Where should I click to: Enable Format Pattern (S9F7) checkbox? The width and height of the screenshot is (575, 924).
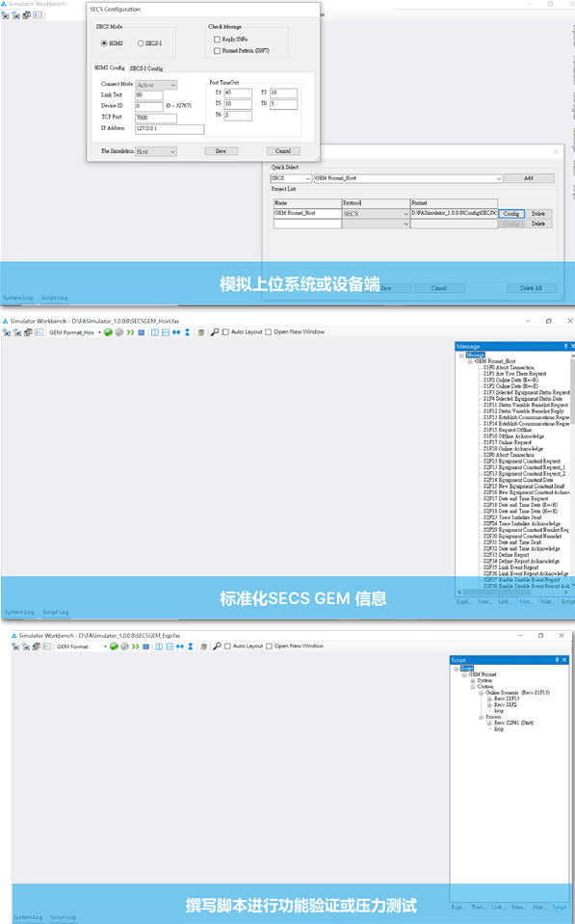point(217,51)
